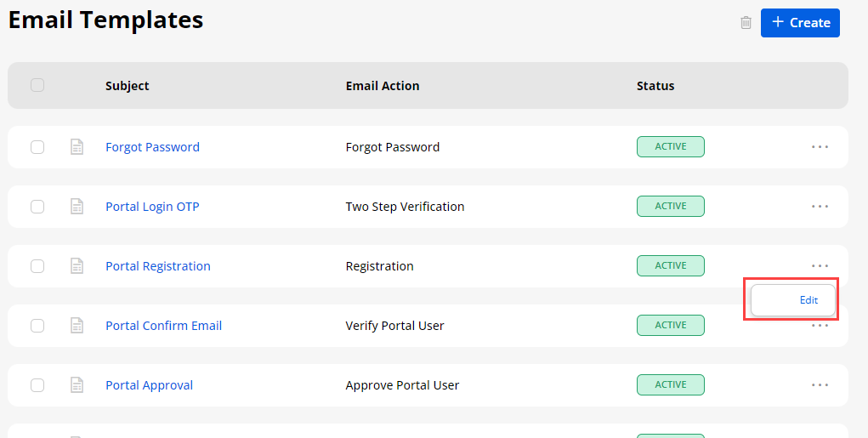Open the Portal Registration template link

coord(158,266)
